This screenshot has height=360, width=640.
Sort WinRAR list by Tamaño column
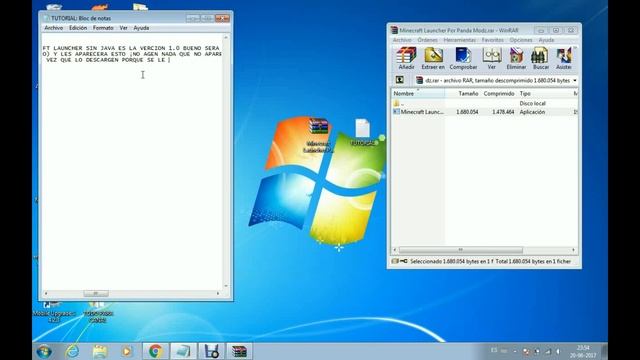463,93
